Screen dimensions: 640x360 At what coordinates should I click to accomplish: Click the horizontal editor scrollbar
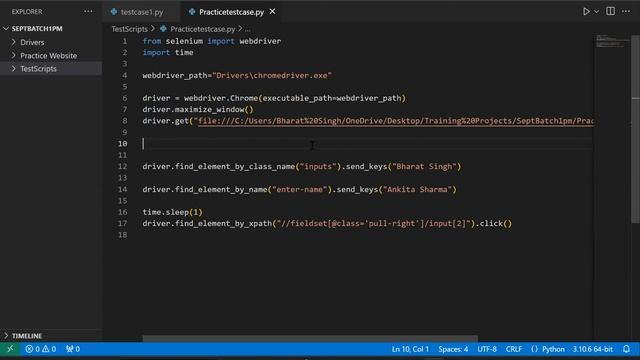point(310,338)
